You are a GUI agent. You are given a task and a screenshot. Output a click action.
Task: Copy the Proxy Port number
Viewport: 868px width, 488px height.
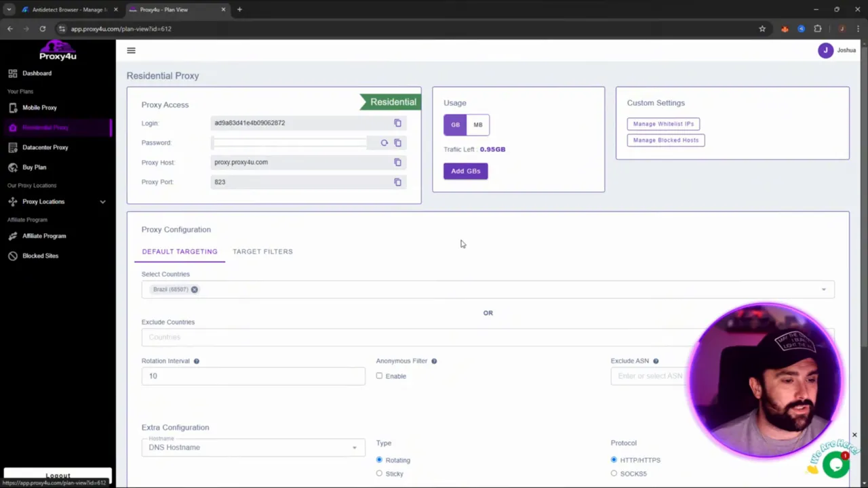397,182
